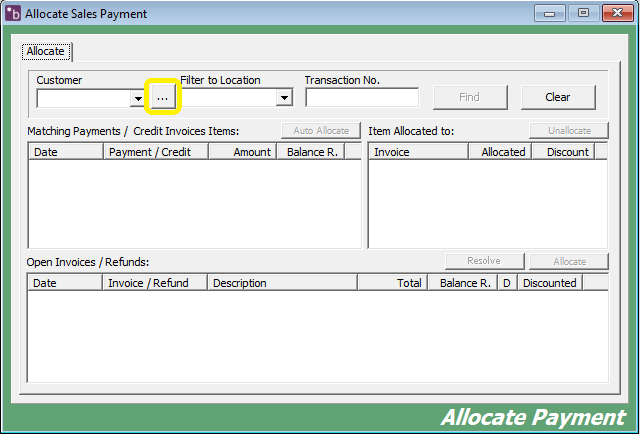Click the Auto Allocate button
The image size is (640, 434).
click(321, 131)
